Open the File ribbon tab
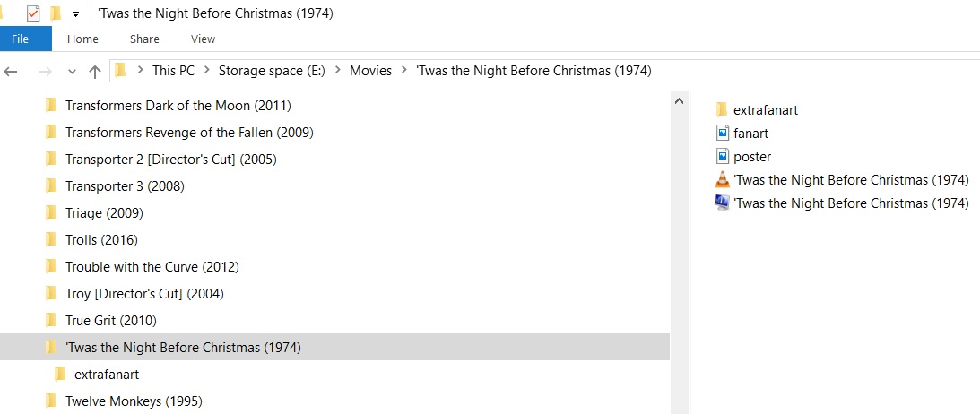Image resolution: width=980 pixels, height=414 pixels. [21, 39]
